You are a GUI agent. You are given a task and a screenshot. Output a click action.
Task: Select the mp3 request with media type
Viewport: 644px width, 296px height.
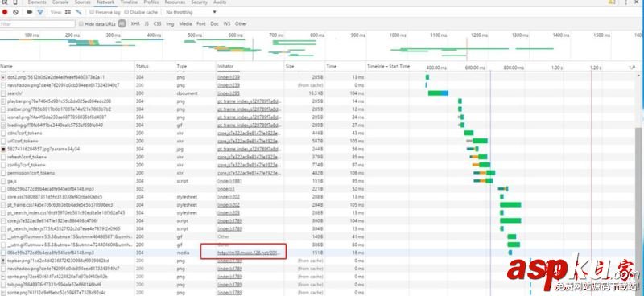tap(318, 253)
